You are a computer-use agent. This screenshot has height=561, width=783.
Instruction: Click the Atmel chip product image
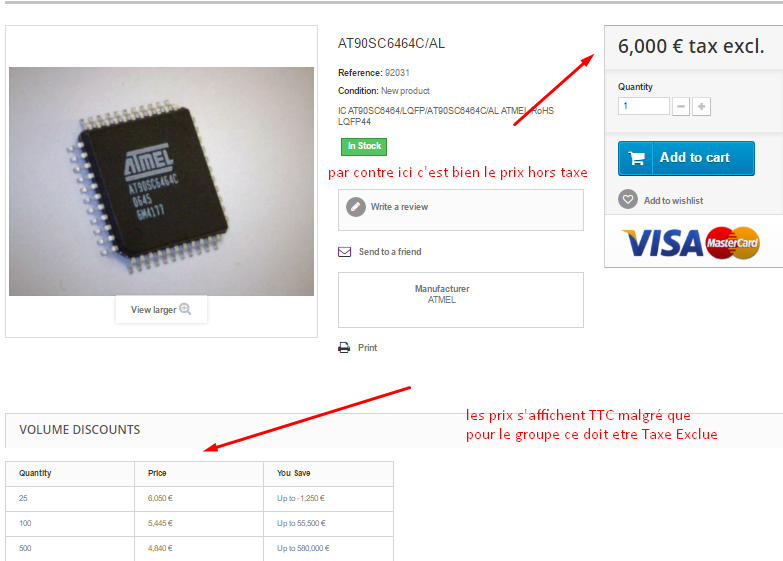(161, 181)
